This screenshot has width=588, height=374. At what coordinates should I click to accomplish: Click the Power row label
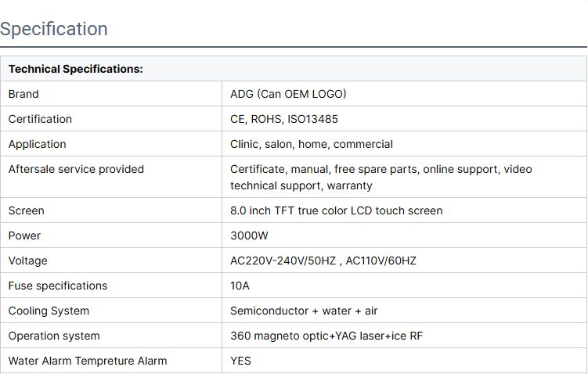[x=24, y=236]
